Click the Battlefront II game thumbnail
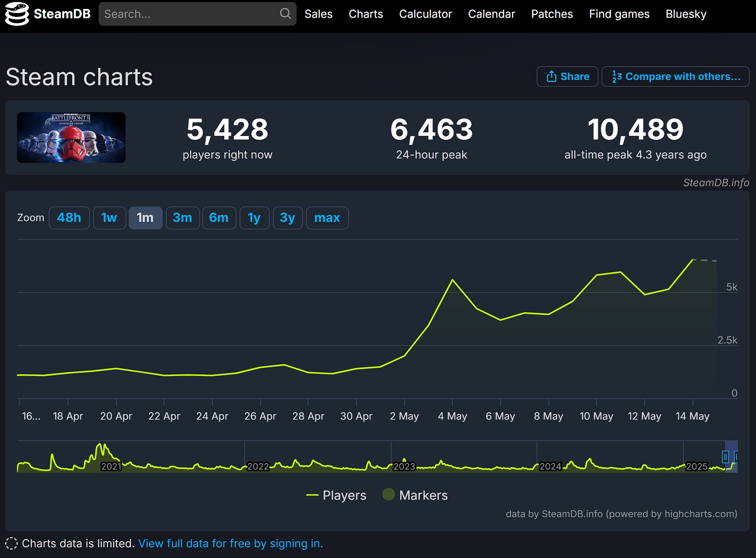The height and width of the screenshot is (558, 756). point(71,138)
